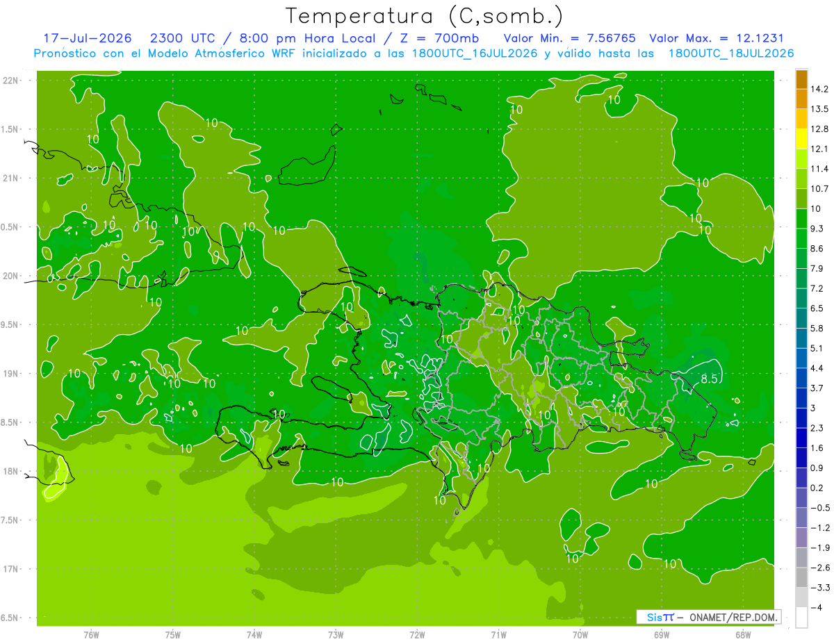Click the 12.1 value on the color scale
This screenshot has height=644, width=834.
coord(820,148)
